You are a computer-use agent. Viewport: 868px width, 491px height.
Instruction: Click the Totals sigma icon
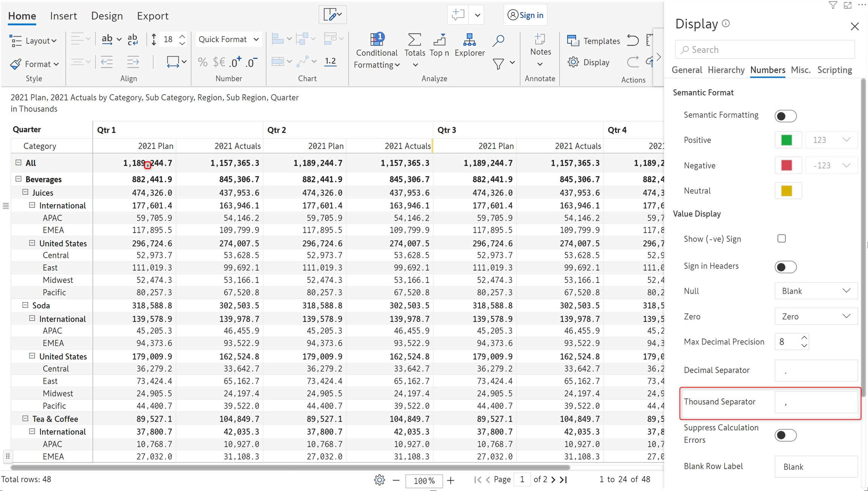(x=414, y=40)
